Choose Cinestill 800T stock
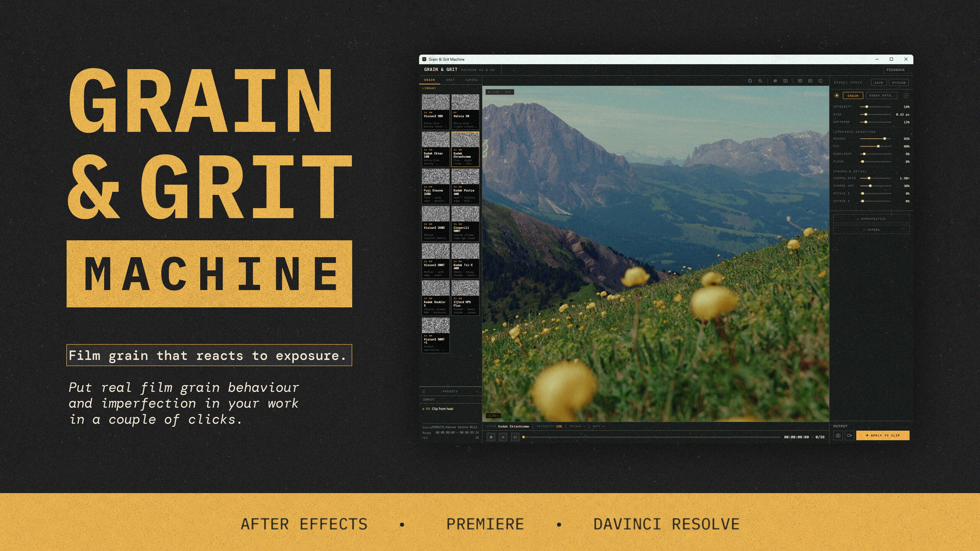The image size is (980, 551). [465, 223]
